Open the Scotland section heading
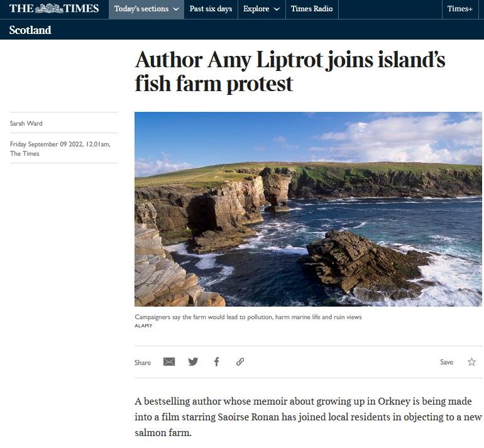This screenshot has height=448, width=484. click(30, 30)
